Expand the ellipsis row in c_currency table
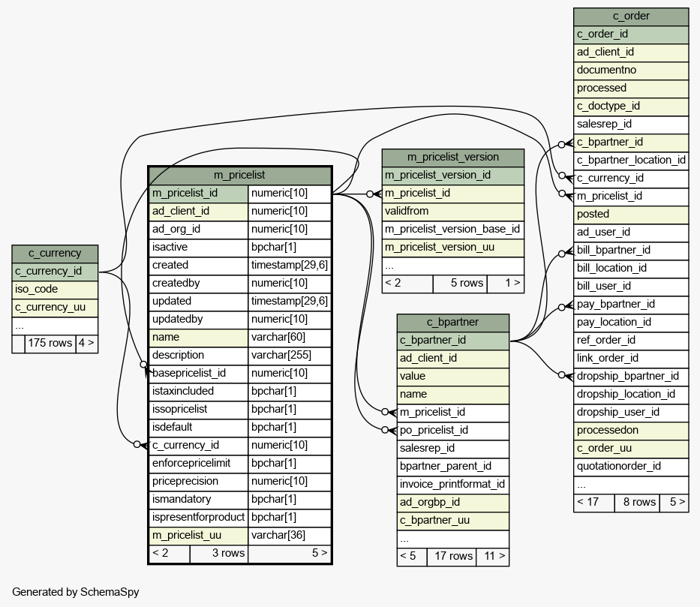Image resolution: width=700 pixels, height=607 pixels. click(55, 326)
